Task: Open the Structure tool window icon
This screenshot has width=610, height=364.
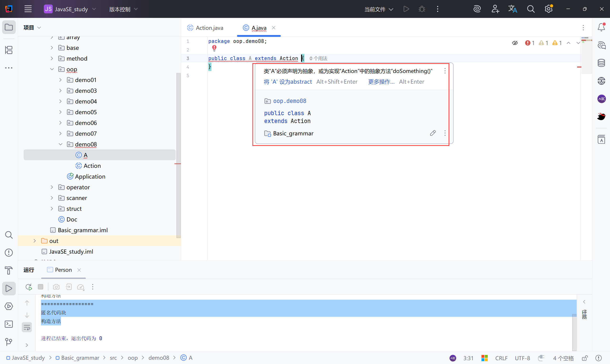Action: pyautogui.click(x=9, y=50)
